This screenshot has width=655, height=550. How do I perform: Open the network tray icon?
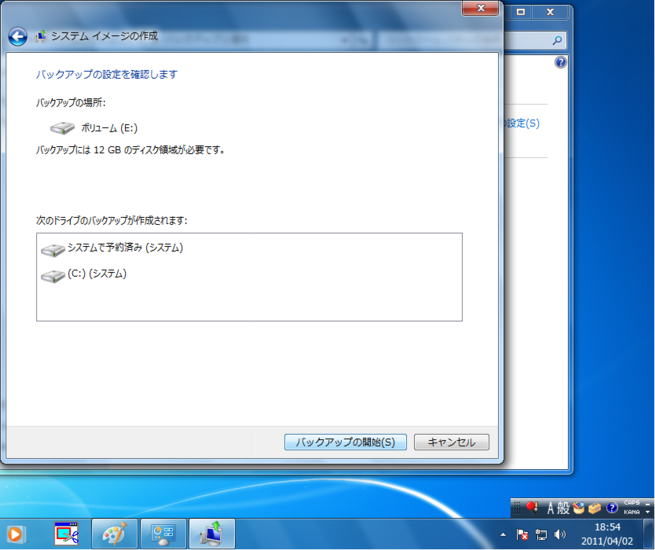coord(541,535)
